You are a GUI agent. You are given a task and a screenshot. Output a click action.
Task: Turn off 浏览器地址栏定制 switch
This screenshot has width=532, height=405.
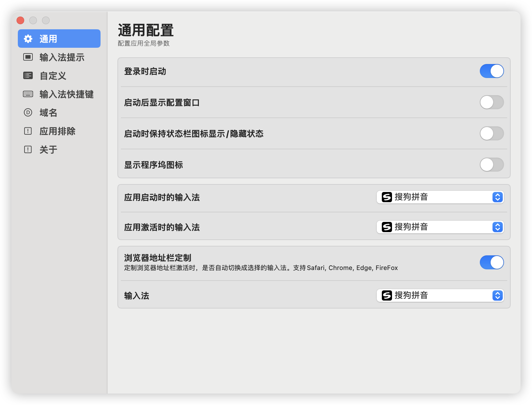(492, 262)
